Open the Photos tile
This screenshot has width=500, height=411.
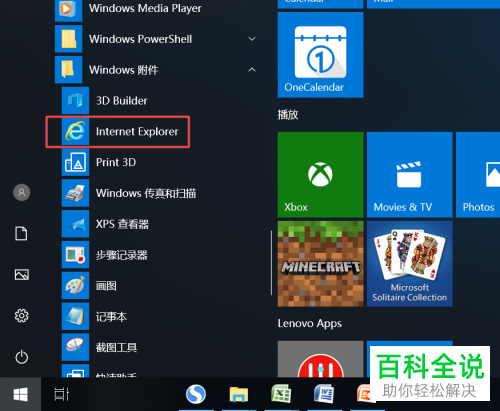click(478, 175)
